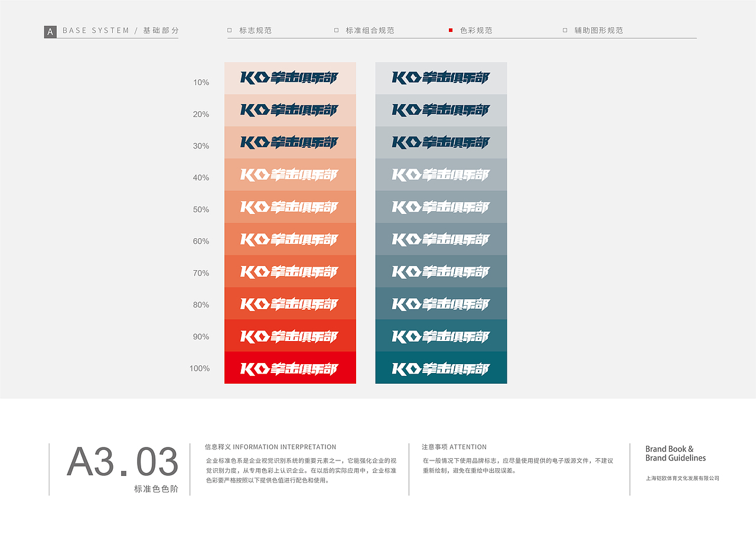
Task: Click the 'Brand Book & Brand Guidelines' title
Action: point(676,453)
